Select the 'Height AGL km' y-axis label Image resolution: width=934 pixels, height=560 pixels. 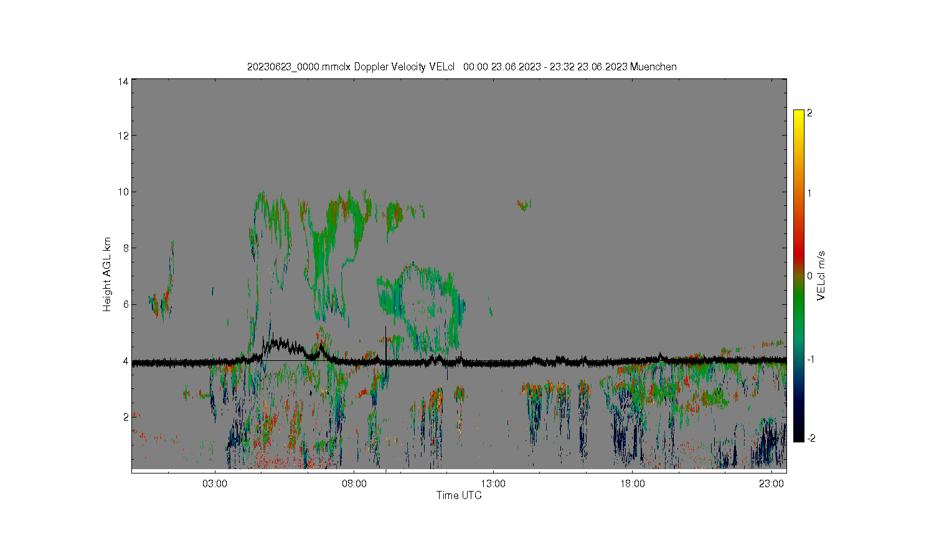[x=107, y=274]
